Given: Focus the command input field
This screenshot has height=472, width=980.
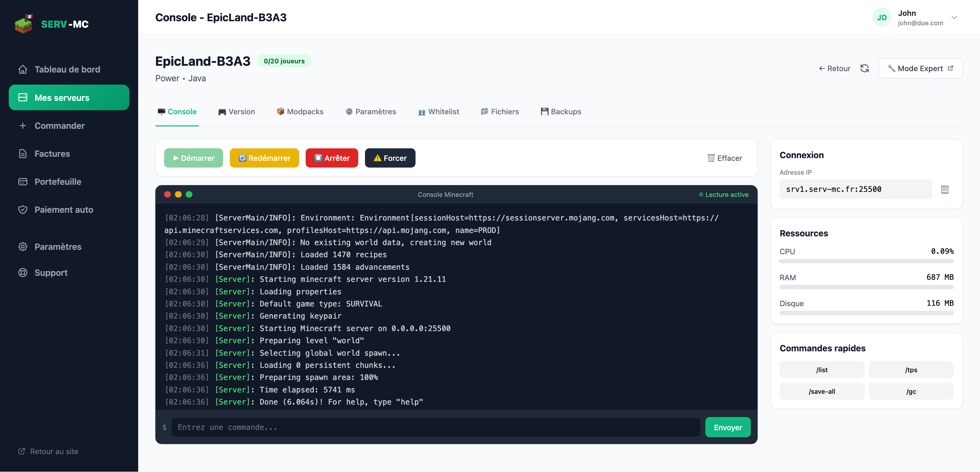Looking at the screenshot, I should [436, 427].
